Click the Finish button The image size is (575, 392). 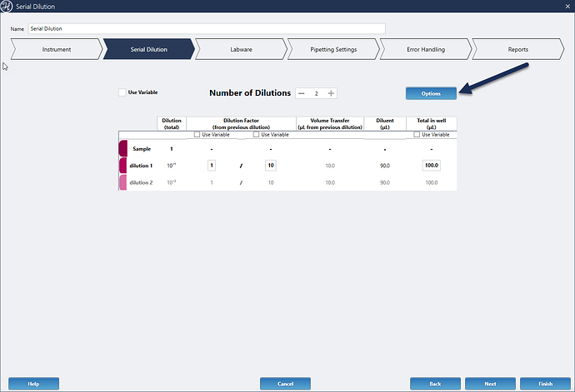tap(545, 384)
